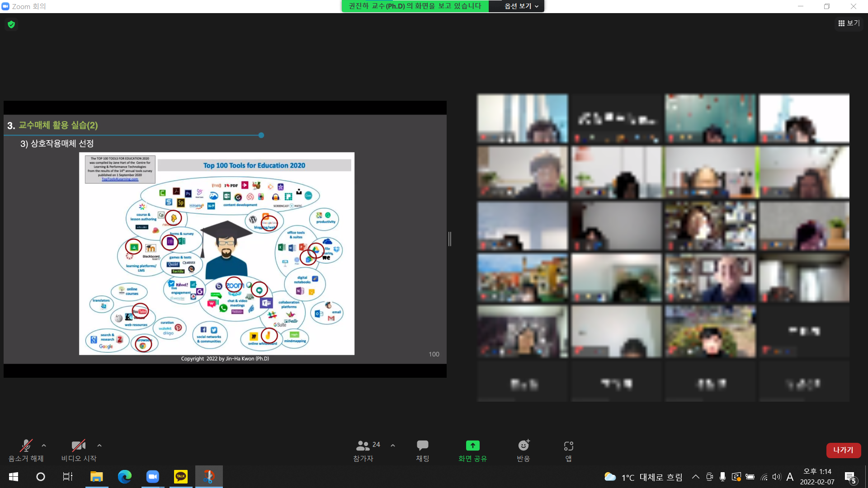Image resolution: width=868 pixels, height=488 pixels.
Task: Leave the meeting with 나가기 button
Action: point(843,450)
